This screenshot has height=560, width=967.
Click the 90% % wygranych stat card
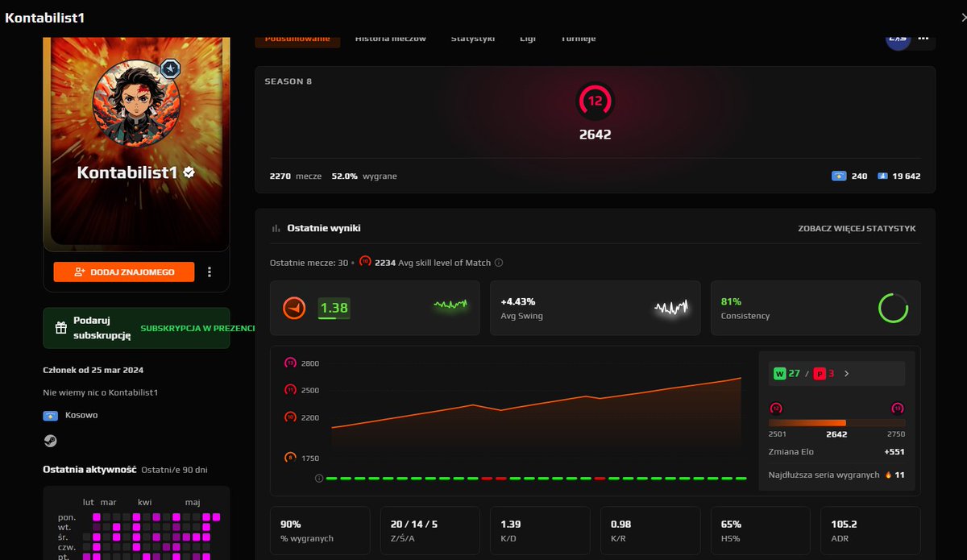(x=320, y=531)
